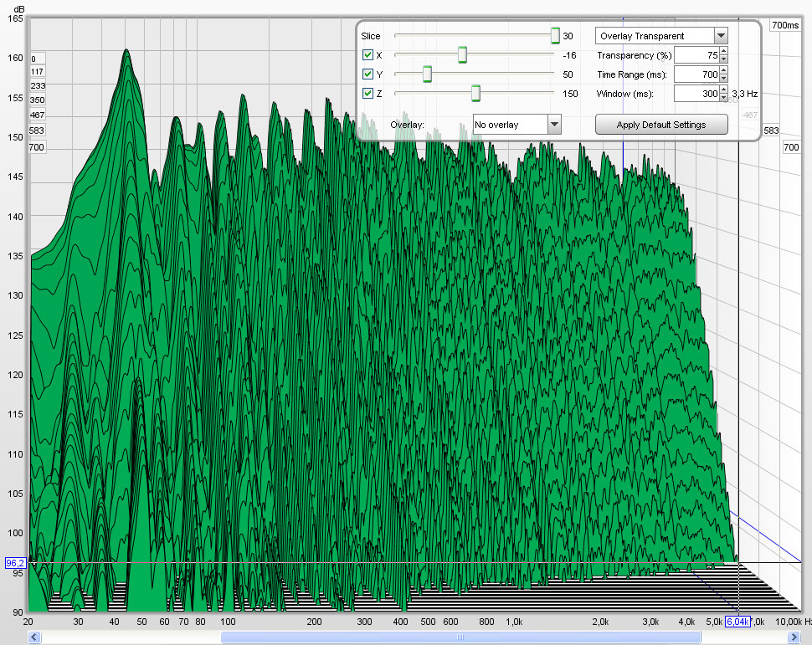The image size is (812, 645).
Task: Decrease Window (ms) with down arrow
Action: (x=723, y=97)
